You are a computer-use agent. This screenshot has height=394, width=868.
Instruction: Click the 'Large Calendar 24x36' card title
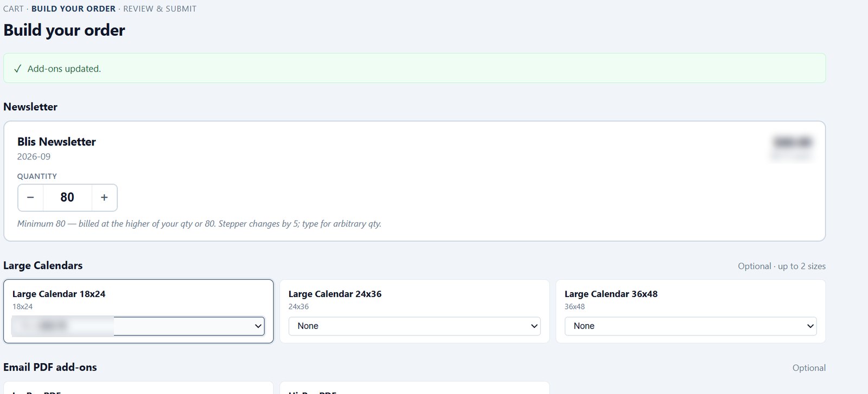pos(335,294)
